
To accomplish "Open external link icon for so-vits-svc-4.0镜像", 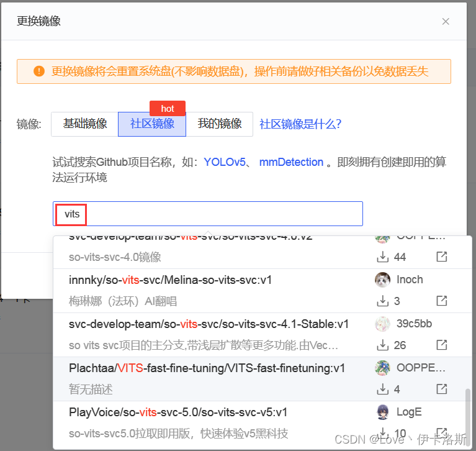I will tap(441, 257).
